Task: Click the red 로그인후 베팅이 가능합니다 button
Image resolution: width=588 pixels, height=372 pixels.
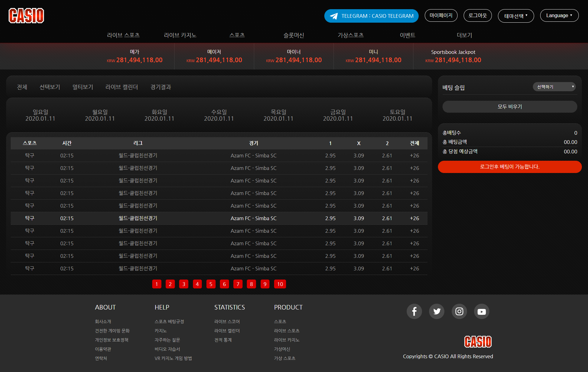Action: pos(510,167)
